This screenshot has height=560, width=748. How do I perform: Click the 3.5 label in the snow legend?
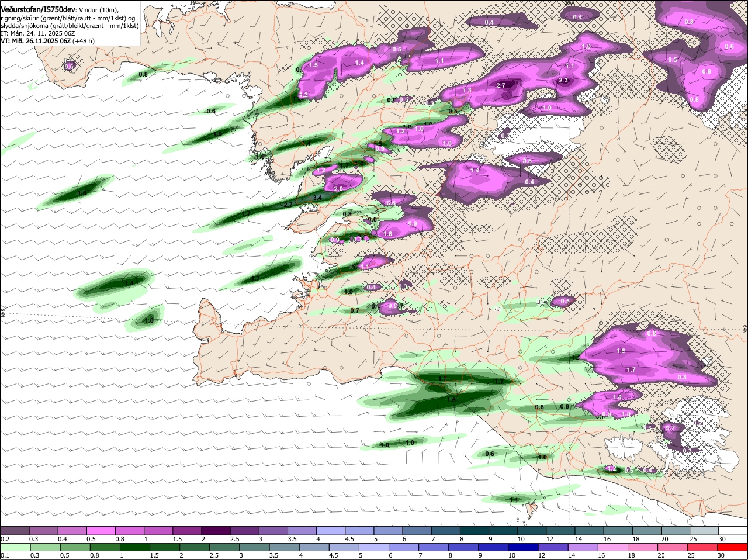(292, 538)
